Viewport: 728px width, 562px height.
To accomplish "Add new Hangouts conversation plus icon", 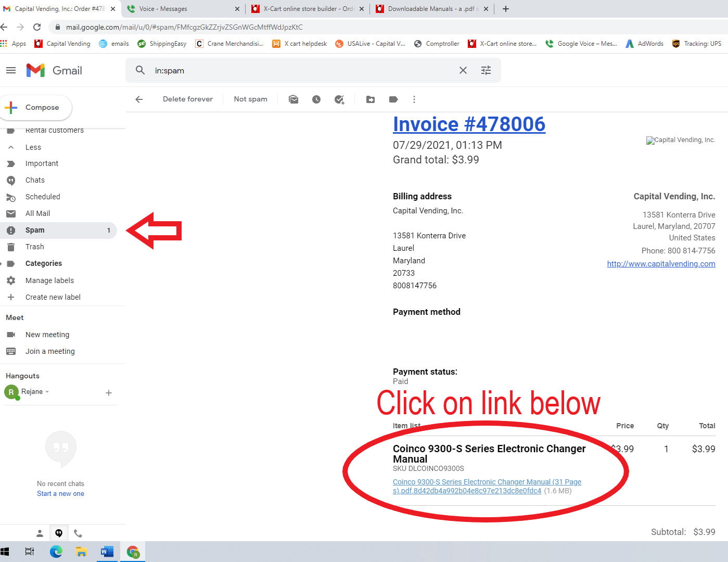I will (109, 393).
